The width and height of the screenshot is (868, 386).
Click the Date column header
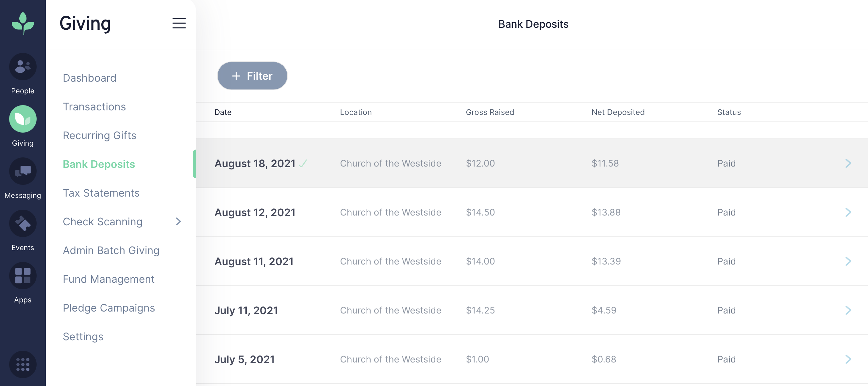[x=223, y=112]
